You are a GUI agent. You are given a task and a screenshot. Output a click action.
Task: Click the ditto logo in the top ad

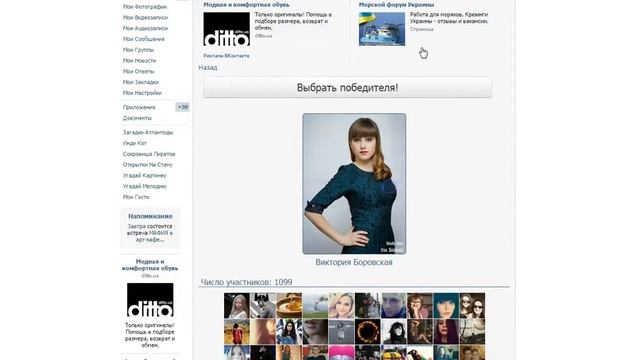point(227,29)
